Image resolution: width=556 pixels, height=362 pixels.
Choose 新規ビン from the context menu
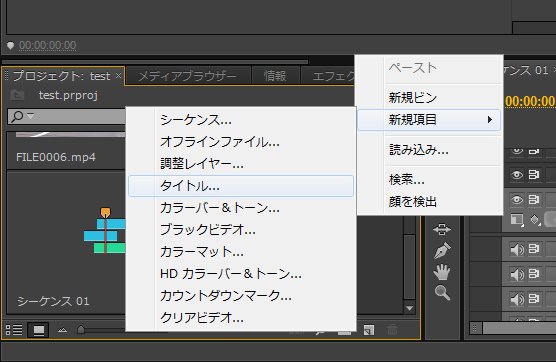tap(430, 98)
